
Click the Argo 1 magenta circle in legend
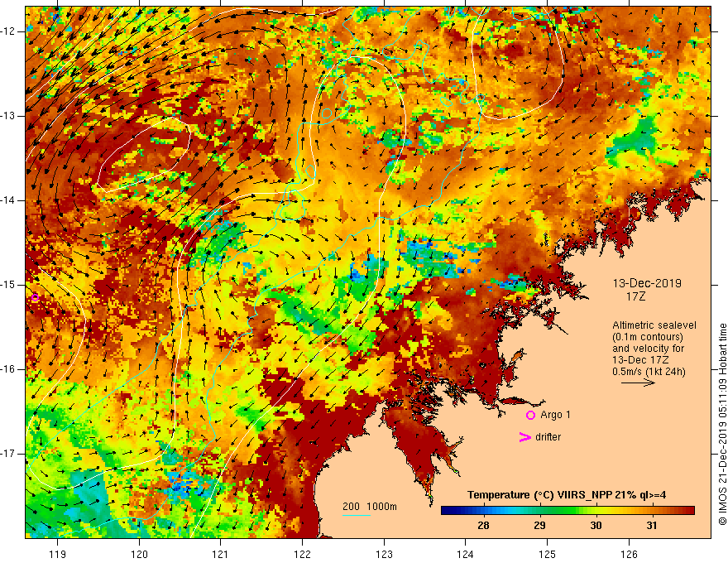[530, 416]
